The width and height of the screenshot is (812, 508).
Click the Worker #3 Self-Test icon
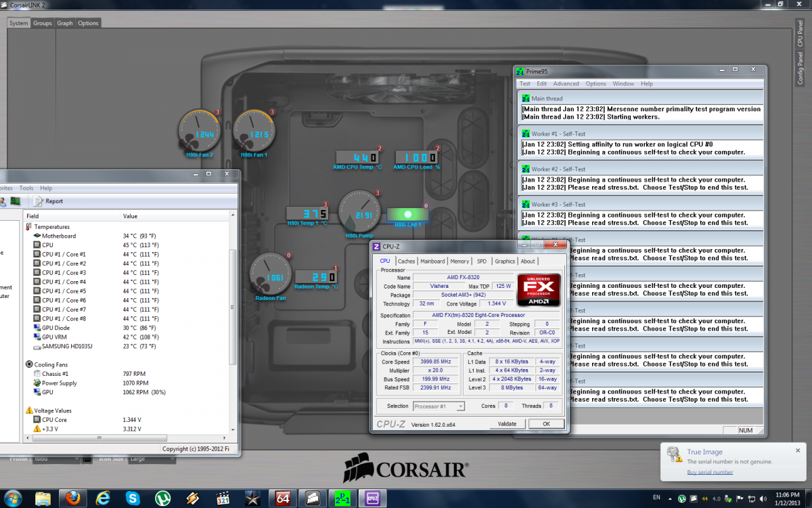coord(525,205)
